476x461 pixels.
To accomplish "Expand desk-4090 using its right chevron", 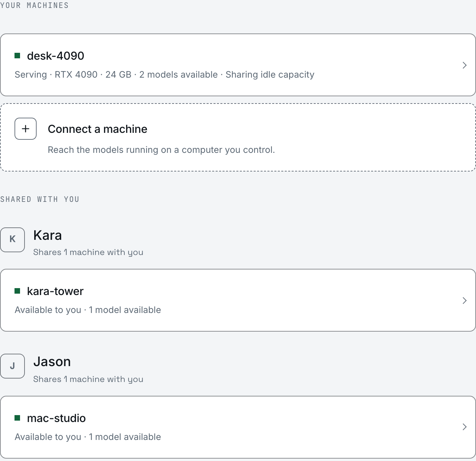I will [x=465, y=65].
